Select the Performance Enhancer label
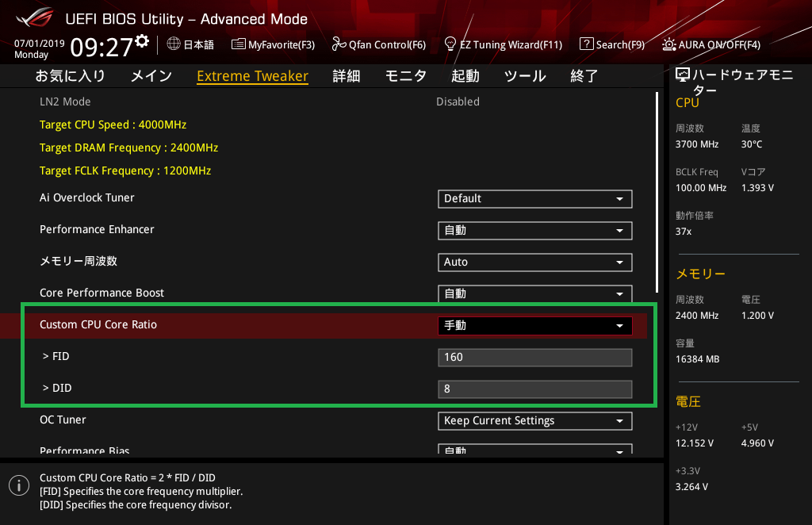812x525 pixels. click(97, 229)
